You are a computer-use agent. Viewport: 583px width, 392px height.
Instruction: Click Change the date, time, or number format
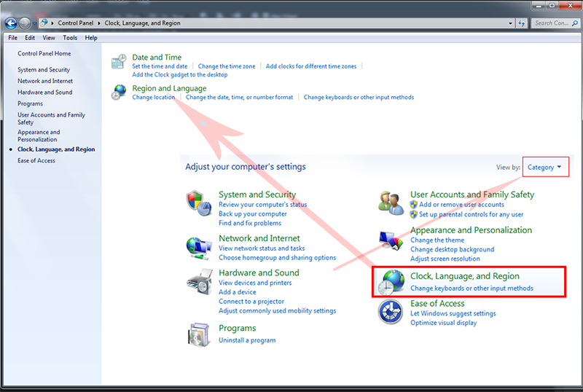(x=240, y=98)
